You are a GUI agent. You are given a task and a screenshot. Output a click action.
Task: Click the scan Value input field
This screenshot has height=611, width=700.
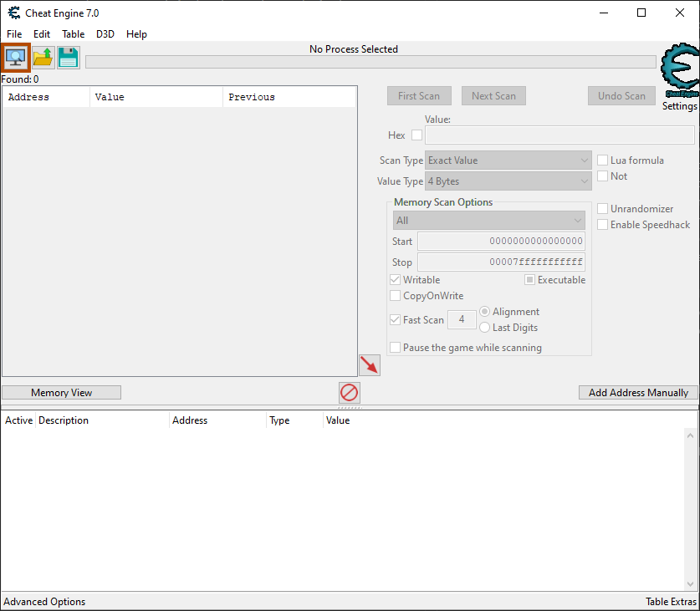click(559, 135)
